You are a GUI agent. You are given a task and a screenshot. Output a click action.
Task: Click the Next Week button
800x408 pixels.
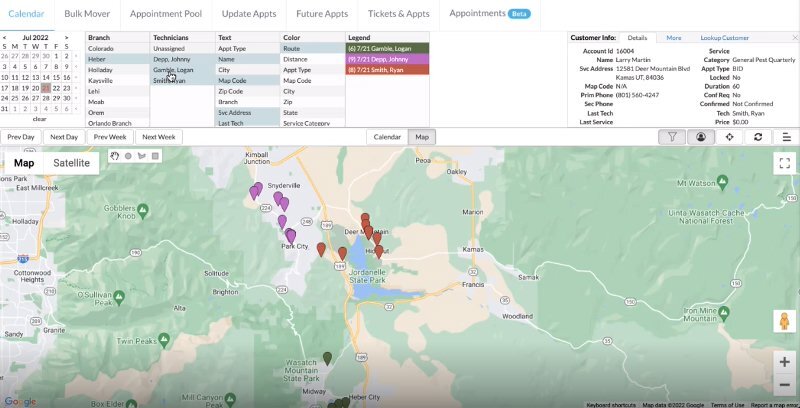coord(159,137)
